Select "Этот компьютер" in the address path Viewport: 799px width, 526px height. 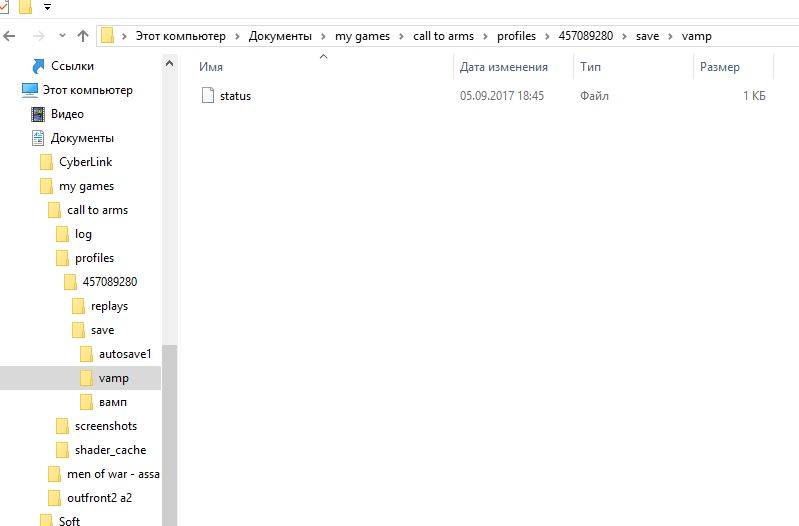pos(180,36)
